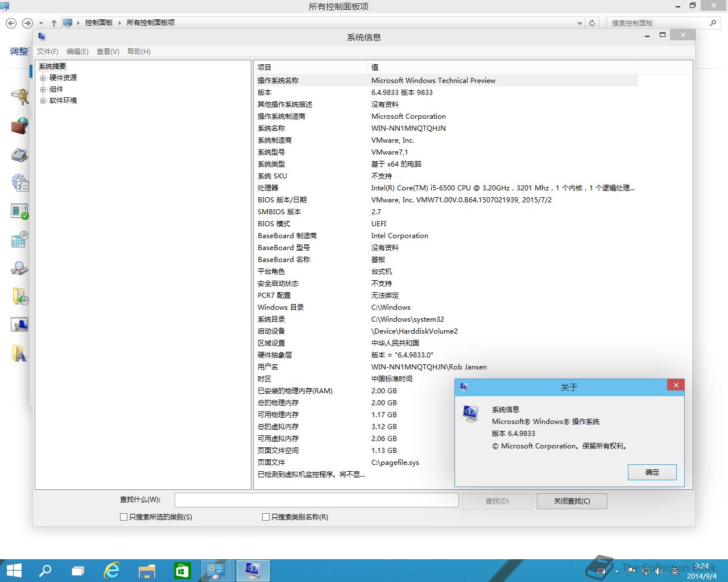The image size is (728, 582).
Task: Select 系统摘要 tree root
Action: coord(52,66)
